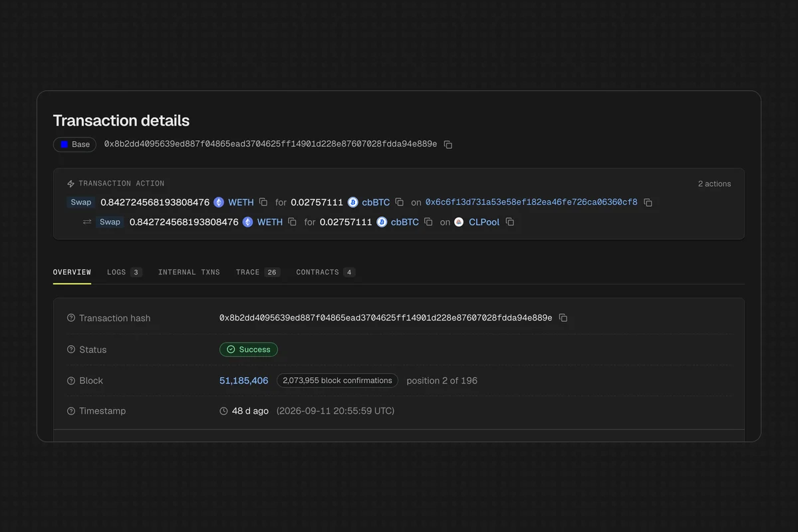Copy the 0x6c6f13d7 router address
The height and width of the screenshot is (532, 798).
(648, 202)
